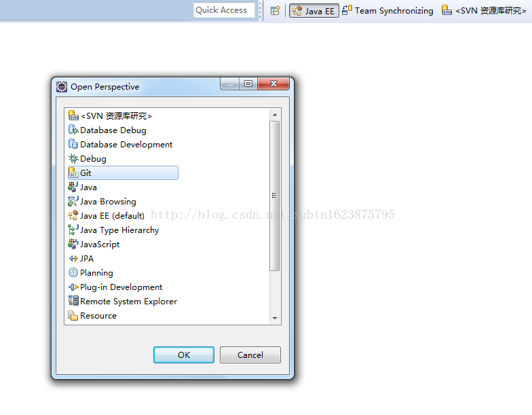Switch to Java EE perspective label
The width and height of the screenshot is (532, 415).
pos(320,11)
